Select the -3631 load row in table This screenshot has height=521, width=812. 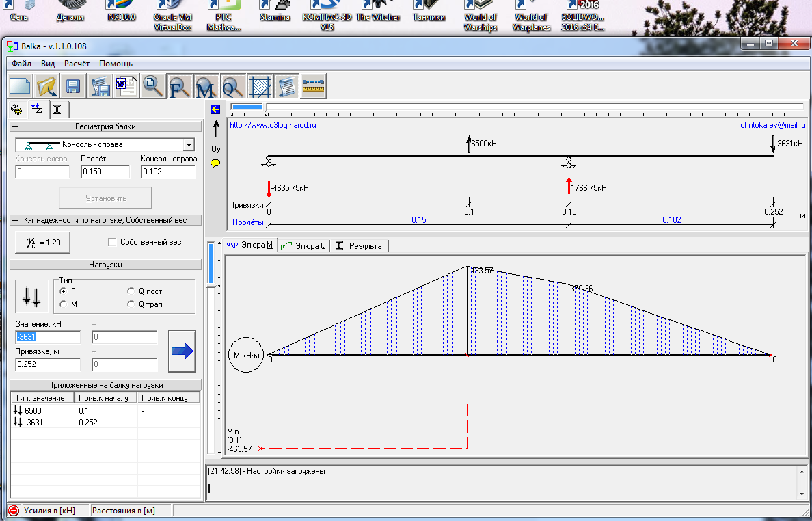105,422
